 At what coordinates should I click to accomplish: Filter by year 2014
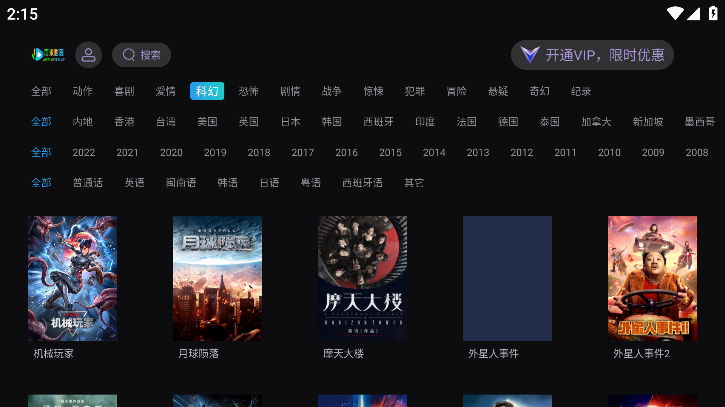pyautogui.click(x=434, y=152)
